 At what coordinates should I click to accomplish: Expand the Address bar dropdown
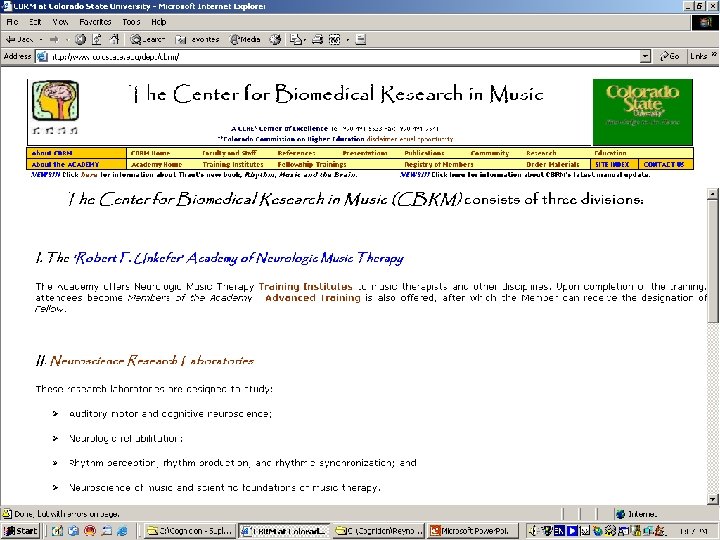(645, 56)
